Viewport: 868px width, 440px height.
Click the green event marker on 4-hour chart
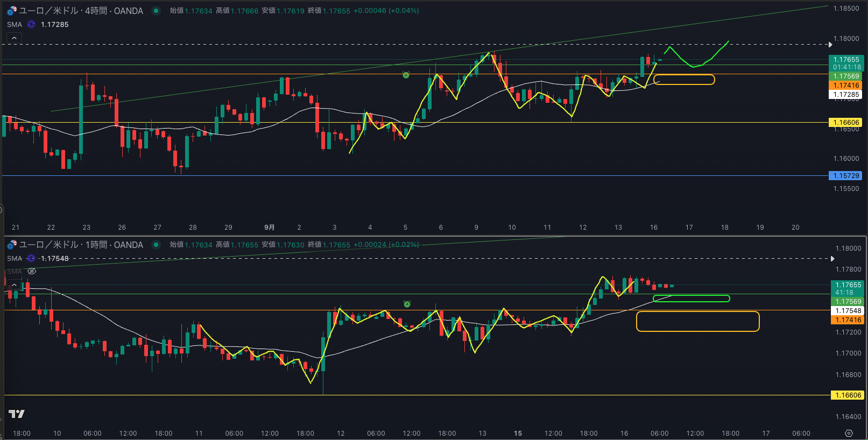pyautogui.click(x=406, y=75)
